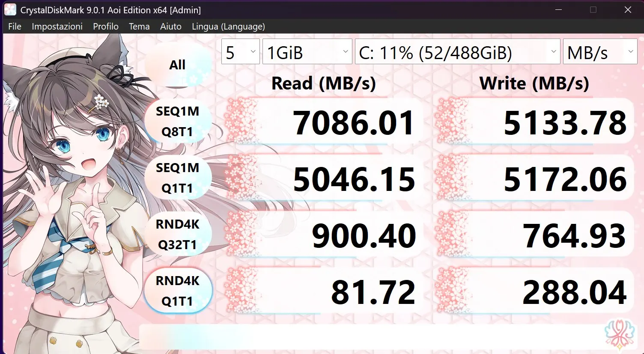
Task: Close the CrystalDiskMark window
Action: pos(628,9)
